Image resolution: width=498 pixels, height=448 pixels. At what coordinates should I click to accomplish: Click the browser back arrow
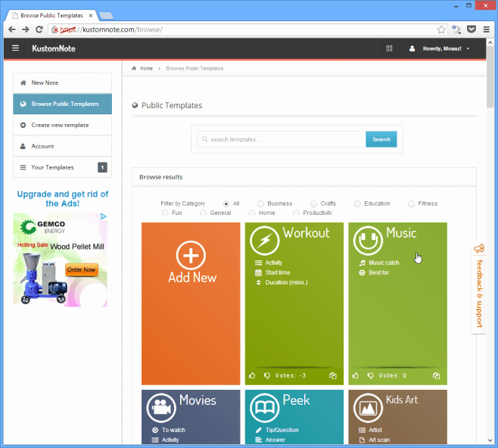pyautogui.click(x=12, y=30)
